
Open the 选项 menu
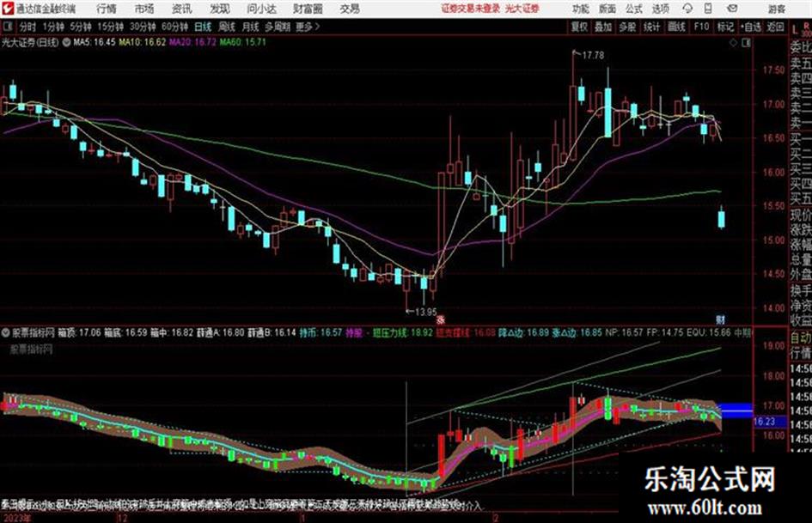pyautogui.click(x=661, y=9)
